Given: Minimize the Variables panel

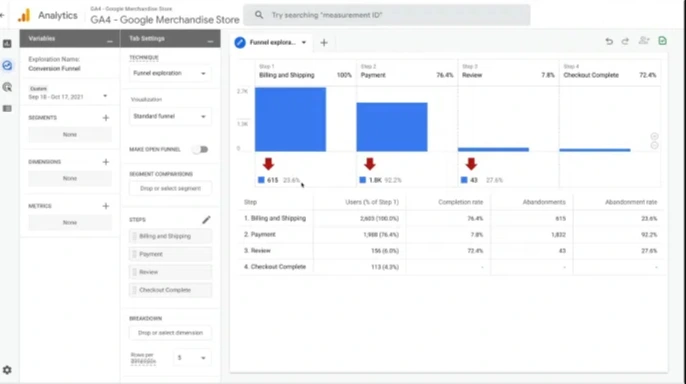Looking at the screenshot, I should pyautogui.click(x=109, y=41).
